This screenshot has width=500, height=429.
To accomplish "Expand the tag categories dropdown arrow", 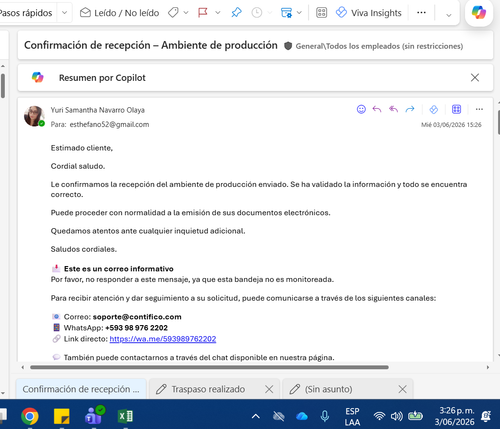I will click(x=186, y=13).
